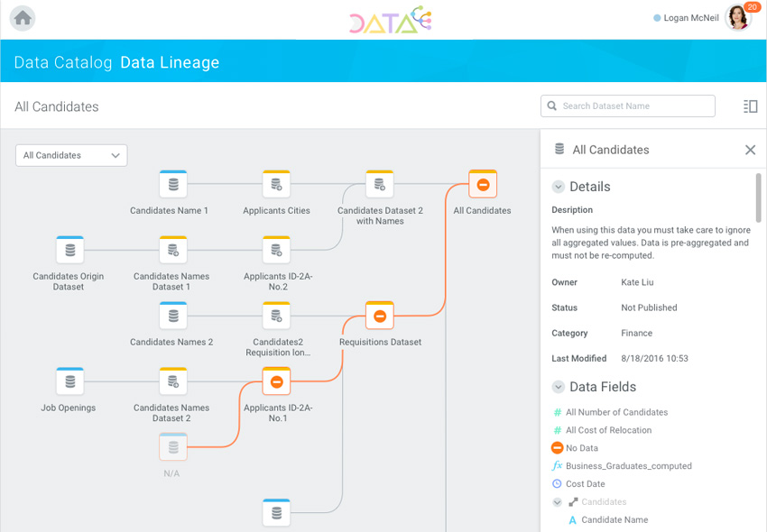Click the Home icon in the header
Screen dimensions: 767x532
coord(23,18)
